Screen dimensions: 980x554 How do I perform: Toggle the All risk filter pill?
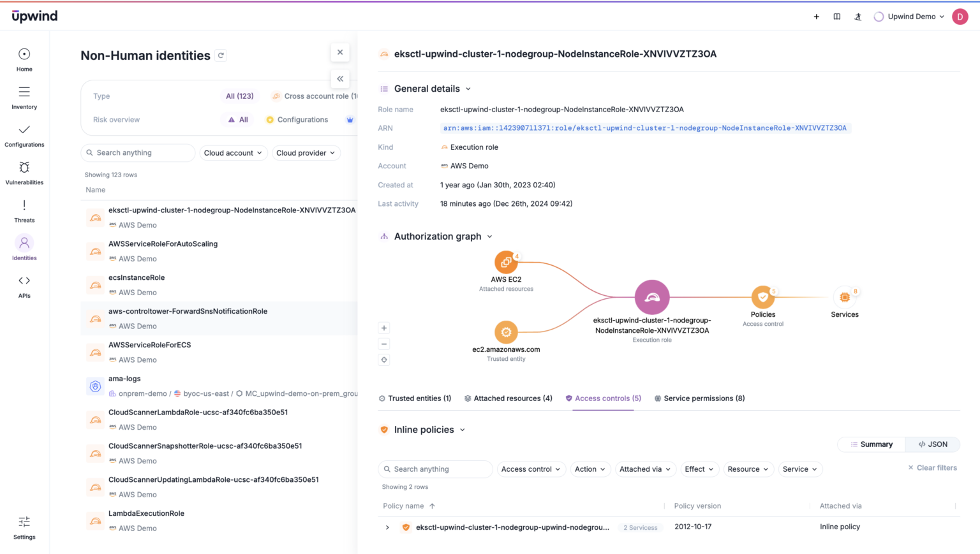click(237, 119)
